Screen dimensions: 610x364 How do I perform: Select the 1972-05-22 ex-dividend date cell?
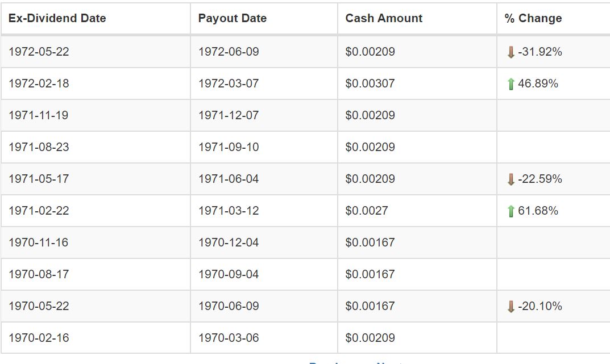39,52
